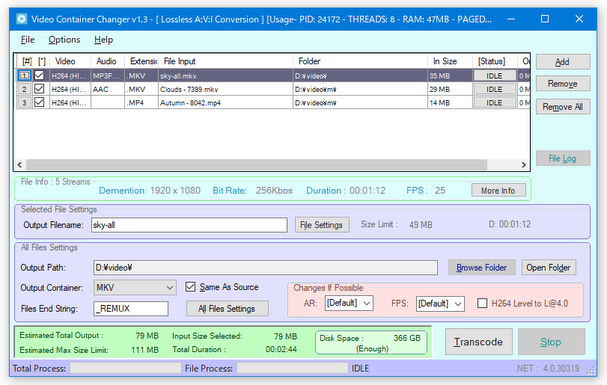Viewport: 607px width, 385px height.
Task: Click the 14 MB size cell
Action: pyautogui.click(x=450, y=103)
